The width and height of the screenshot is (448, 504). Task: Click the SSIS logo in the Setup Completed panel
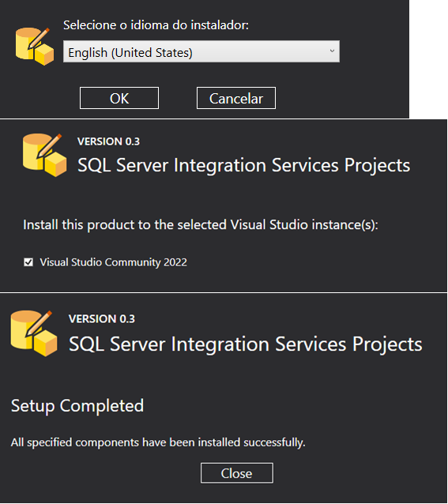click(x=34, y=333)
